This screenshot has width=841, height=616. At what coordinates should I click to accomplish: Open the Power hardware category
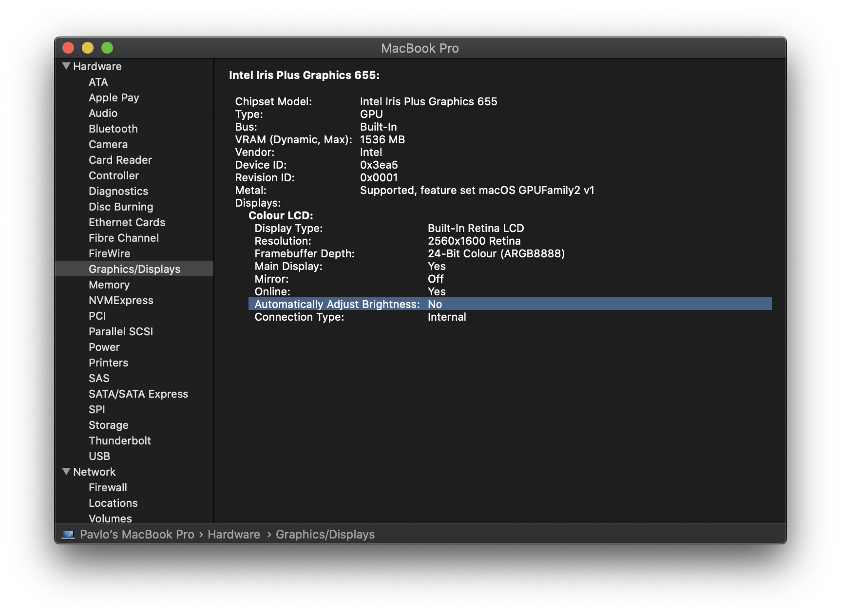click(104, 347)
